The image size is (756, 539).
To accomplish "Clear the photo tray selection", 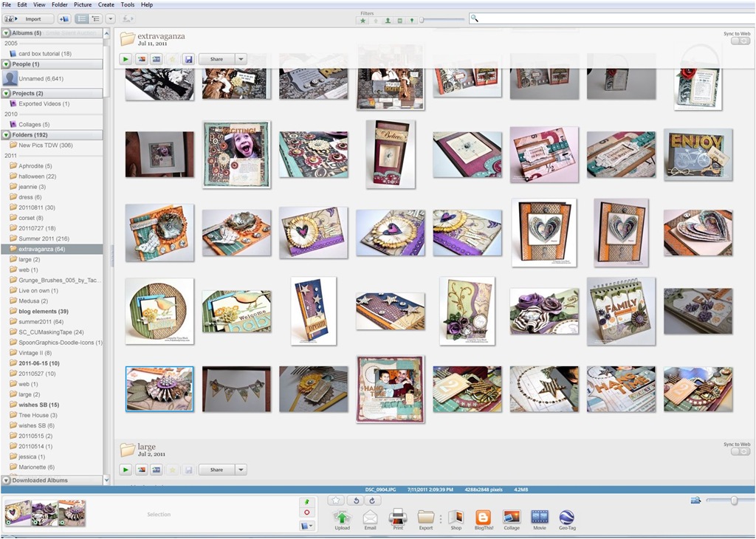I will pos(306,512).
